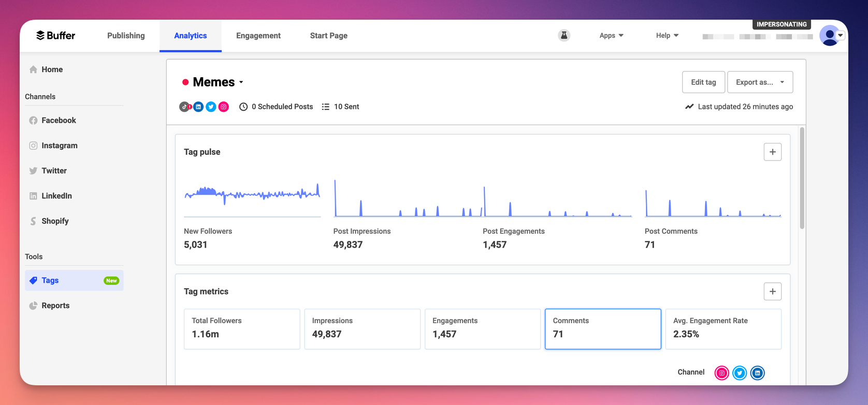Click the Buffer logo
The width and height of the screenshot is (868, 405).
(x=55, y=35)
